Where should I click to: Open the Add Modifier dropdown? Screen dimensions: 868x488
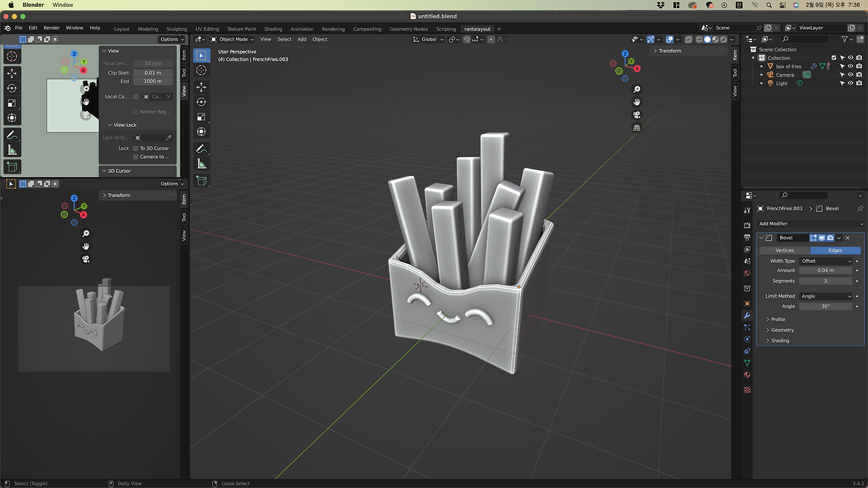pos(810,224)
